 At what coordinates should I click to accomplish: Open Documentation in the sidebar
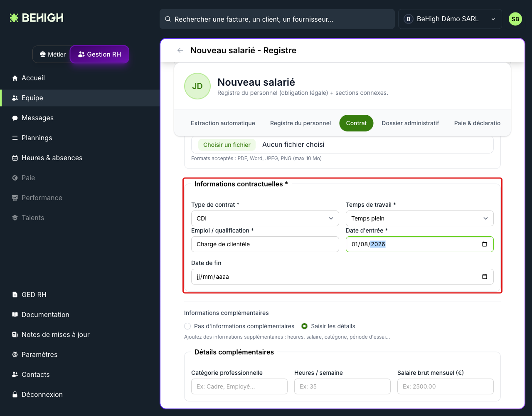pyautogui.click(x=80, y=314)
